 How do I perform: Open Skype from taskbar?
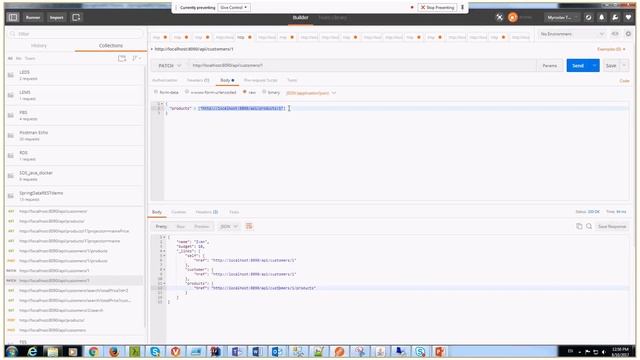(155, 351)
